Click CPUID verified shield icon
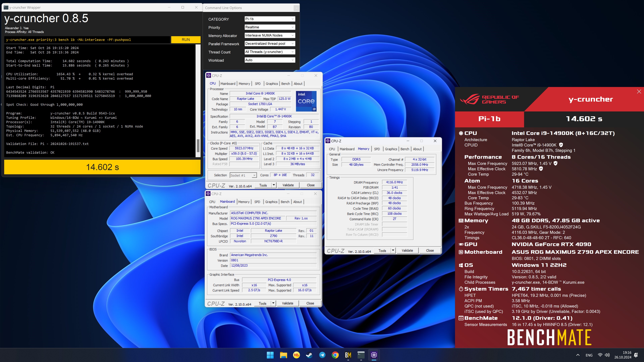Image resolution: width=644 pixels, height=362 pixels. (x=561, y=145)
